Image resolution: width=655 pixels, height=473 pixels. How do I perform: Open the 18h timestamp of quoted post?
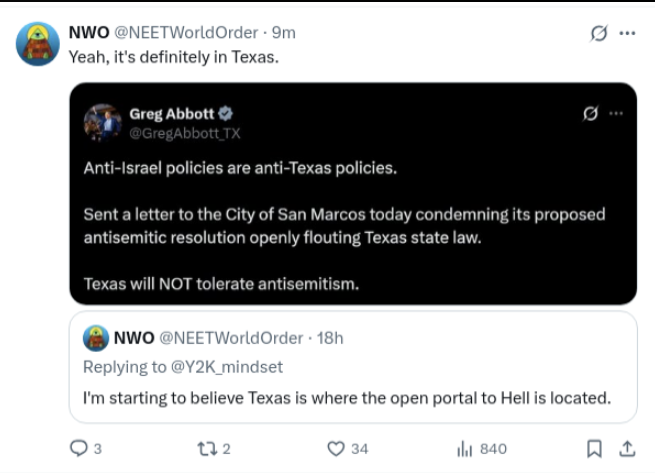click(330, 337)
